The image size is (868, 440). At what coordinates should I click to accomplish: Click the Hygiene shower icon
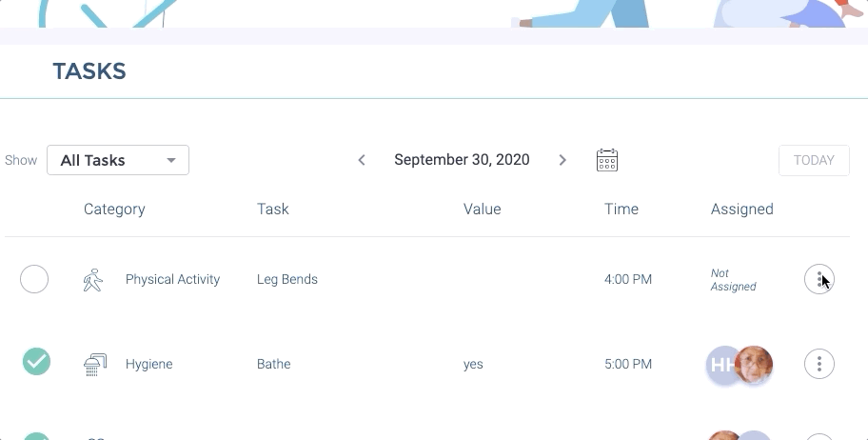pyautogui.click(x=93, y=364)
